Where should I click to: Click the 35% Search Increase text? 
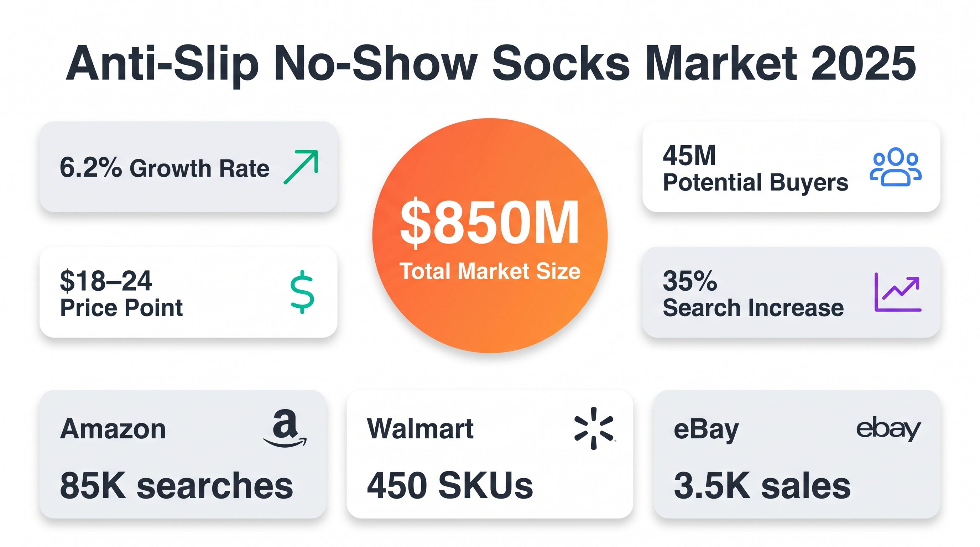coord(753,294)
